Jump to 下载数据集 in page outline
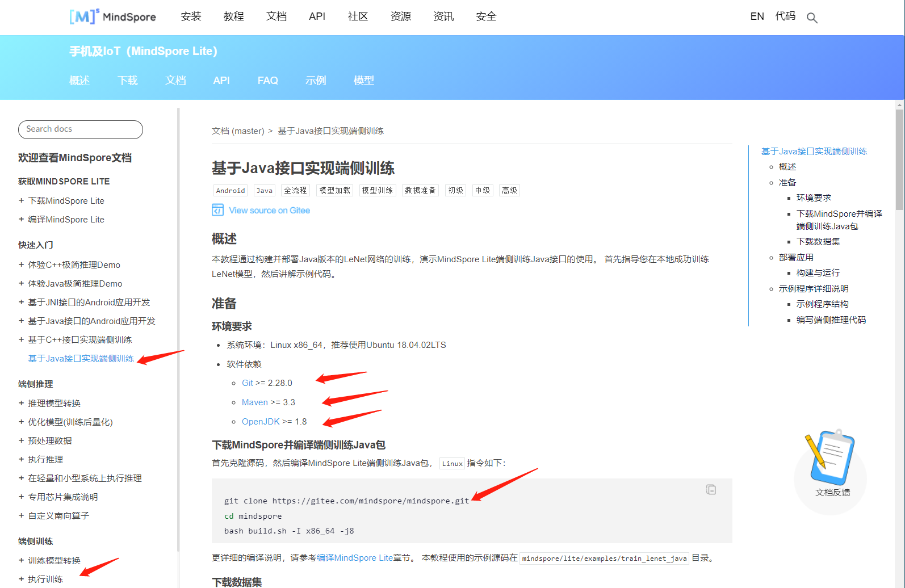This screenshot has width=905, height=588. coord(818,242)
